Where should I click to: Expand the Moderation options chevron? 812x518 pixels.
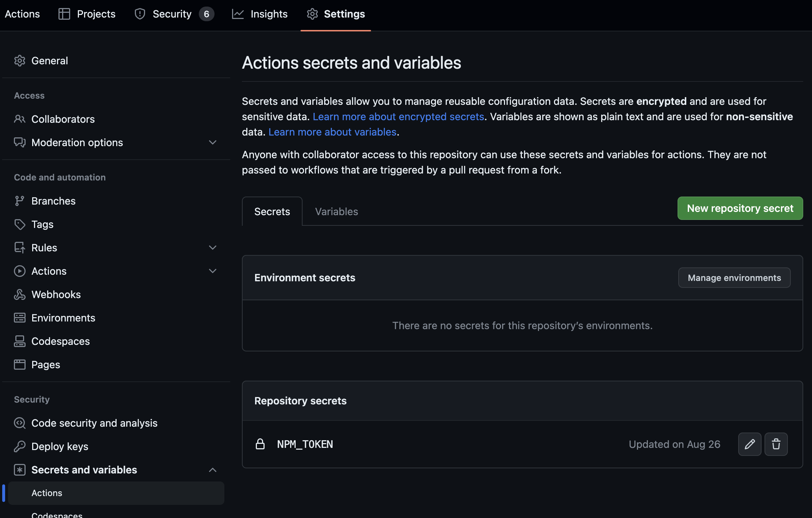coord(213,142)
